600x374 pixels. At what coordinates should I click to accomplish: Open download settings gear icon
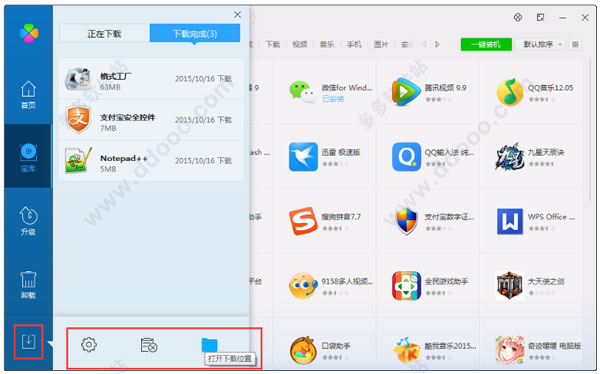pyautogui.click(x=89, y=345)
